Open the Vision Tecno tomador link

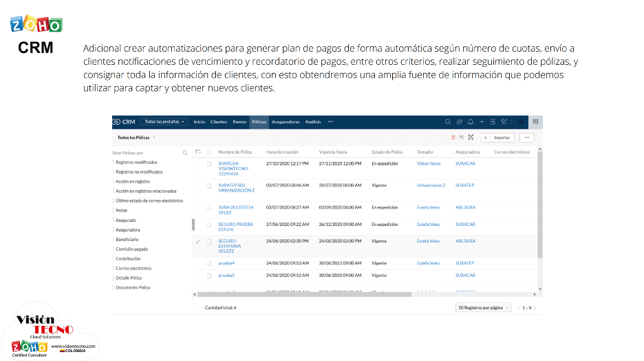click(429, 164)
